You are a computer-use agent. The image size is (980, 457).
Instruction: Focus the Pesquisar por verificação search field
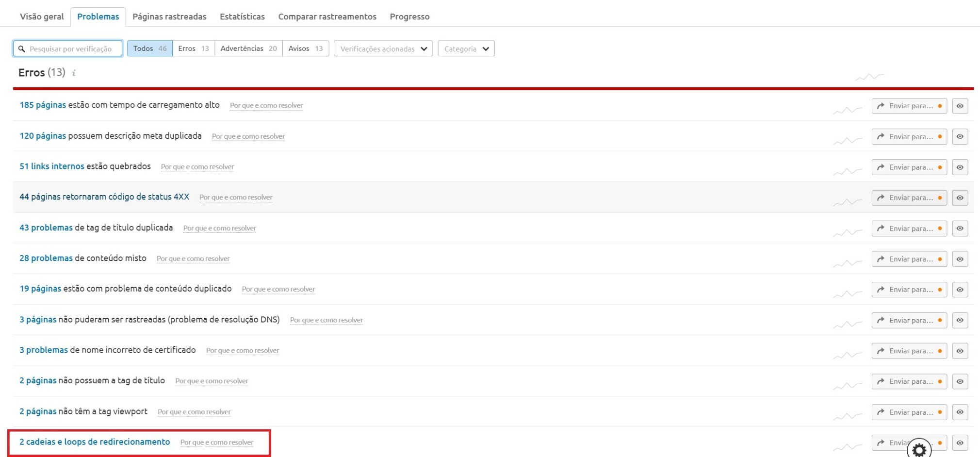70,49
